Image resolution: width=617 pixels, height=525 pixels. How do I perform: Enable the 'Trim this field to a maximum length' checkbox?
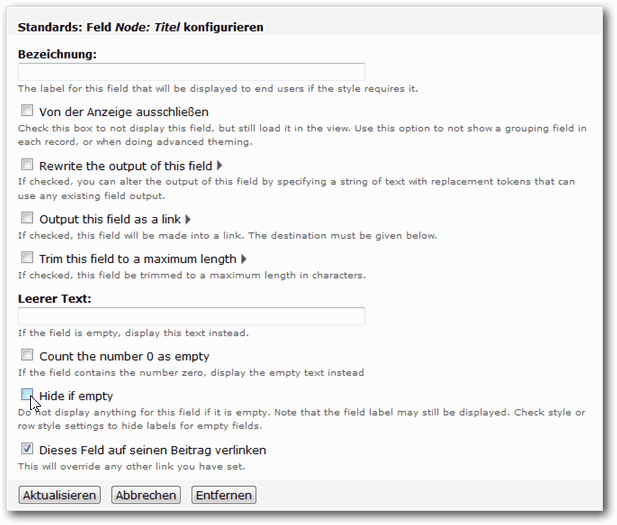pyautogui.click(x=27, y=258)
